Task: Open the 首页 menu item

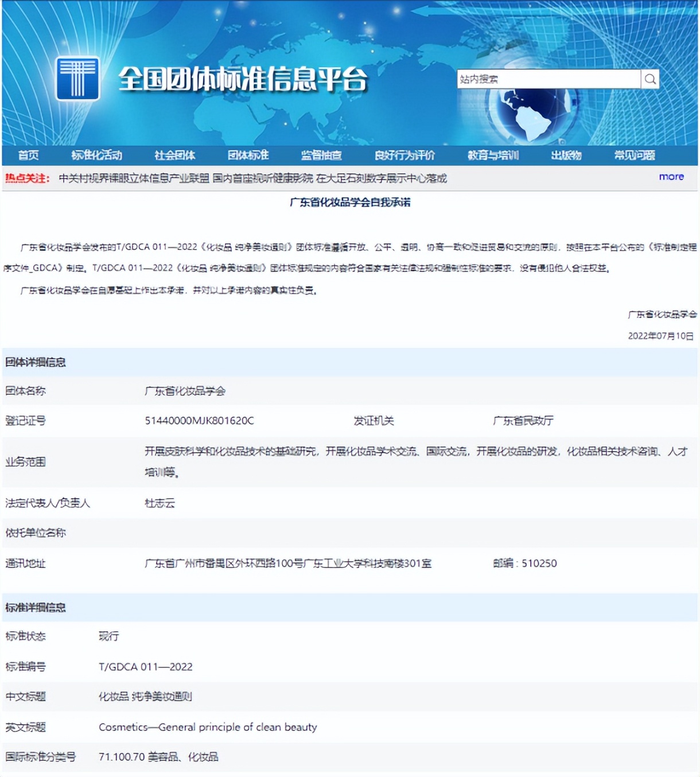Action: [29, 155]
